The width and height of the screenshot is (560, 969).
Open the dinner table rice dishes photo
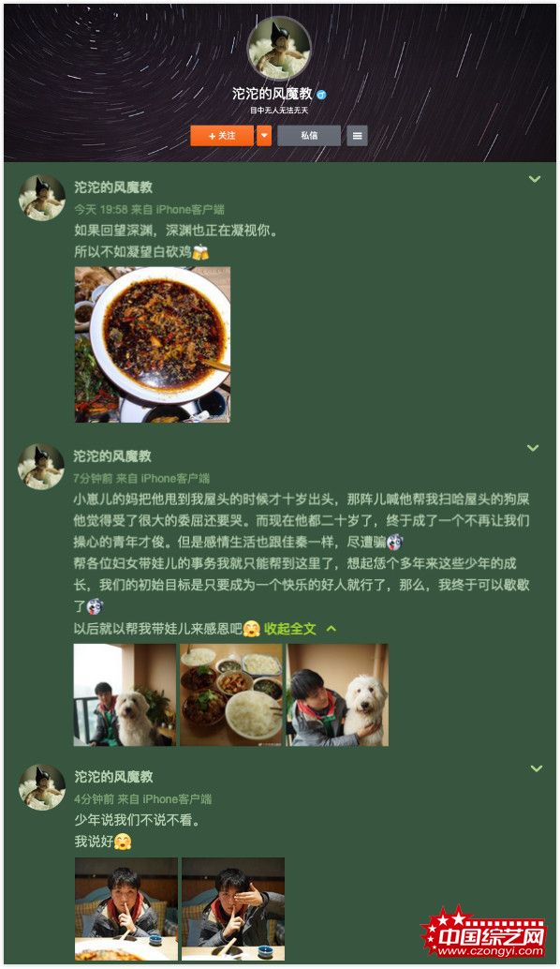231,694
